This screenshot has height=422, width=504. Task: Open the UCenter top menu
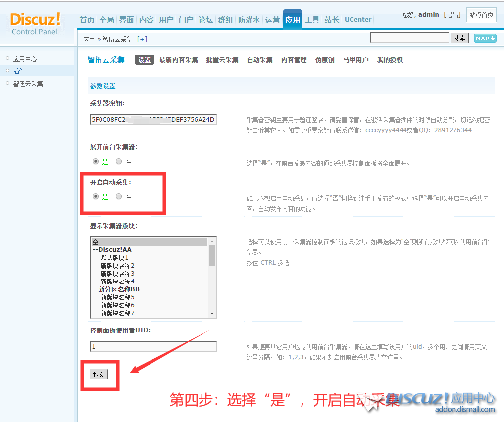tap(358, 20)
